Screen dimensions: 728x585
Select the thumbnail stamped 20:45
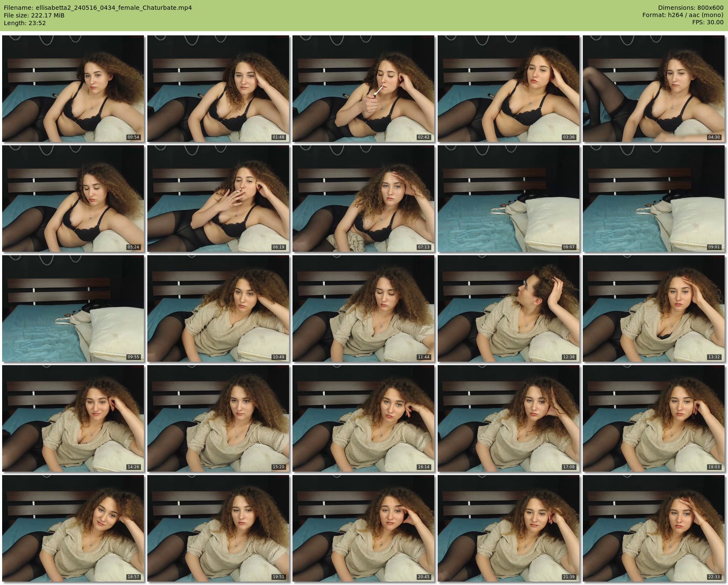[363, 528]
